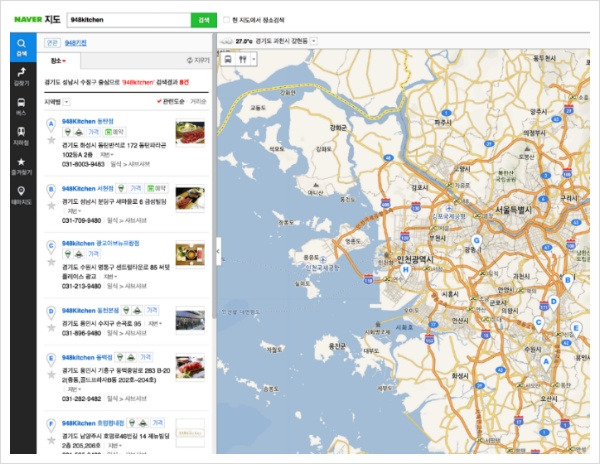Sort results by 거리순 distance

pyautogui.click(x=198, y=101)
